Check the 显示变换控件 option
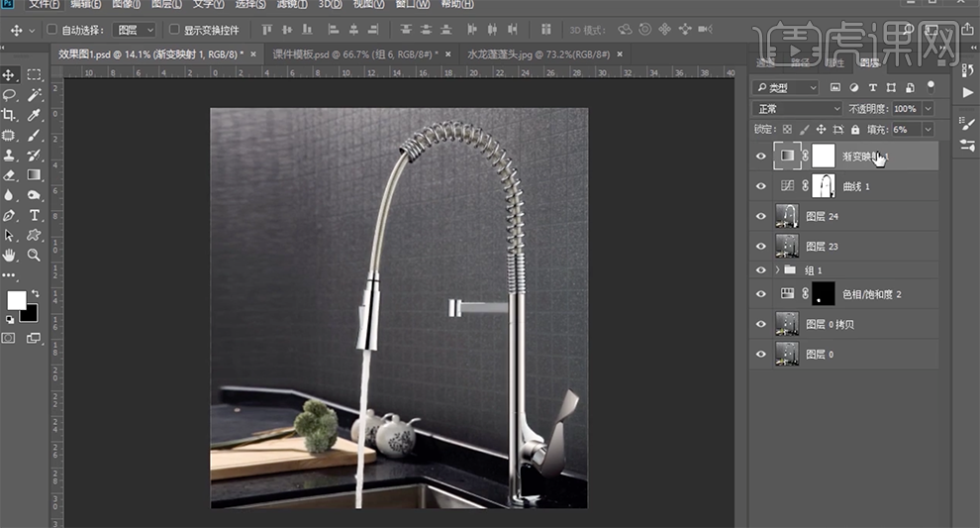Screen dimensions: 980x528 (x=175, y=31)
